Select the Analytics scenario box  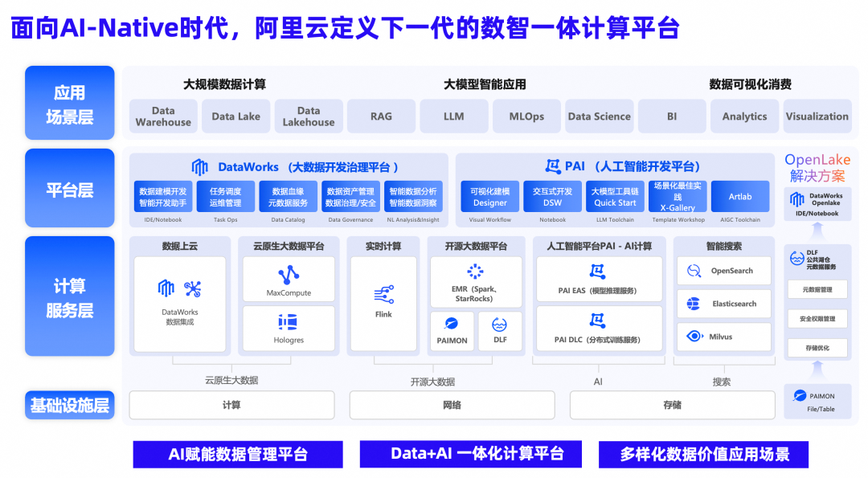pyautogui.click(x=744, y=116)
